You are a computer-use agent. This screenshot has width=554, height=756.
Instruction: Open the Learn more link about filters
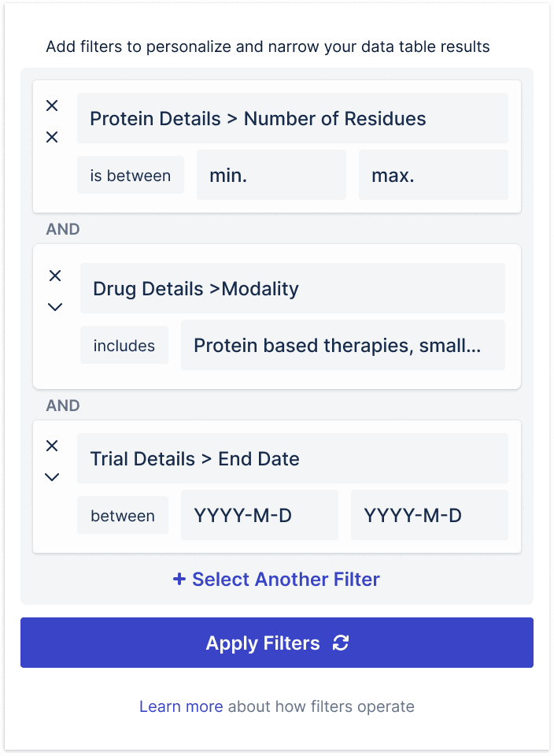pos(181,706)
